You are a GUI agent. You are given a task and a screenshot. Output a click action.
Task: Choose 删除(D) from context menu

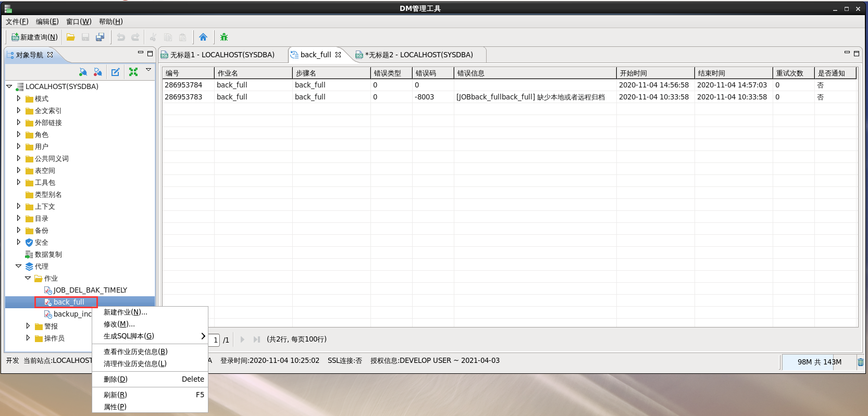150,379
